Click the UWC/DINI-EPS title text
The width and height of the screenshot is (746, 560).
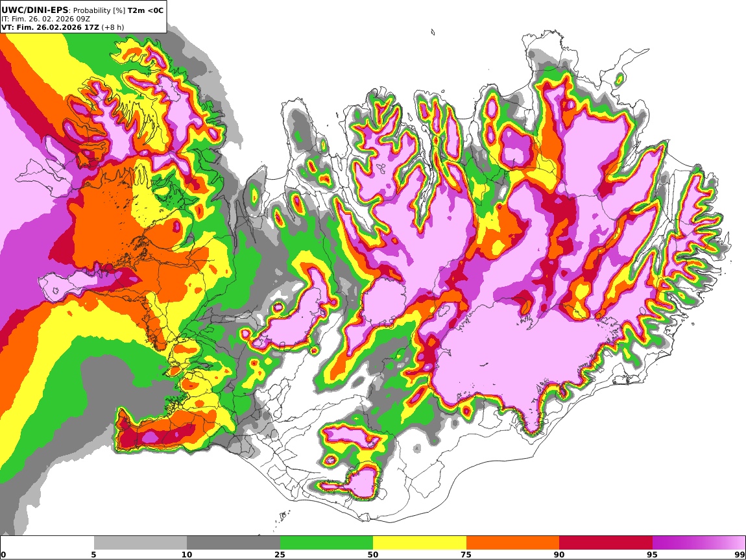(35, 10)
